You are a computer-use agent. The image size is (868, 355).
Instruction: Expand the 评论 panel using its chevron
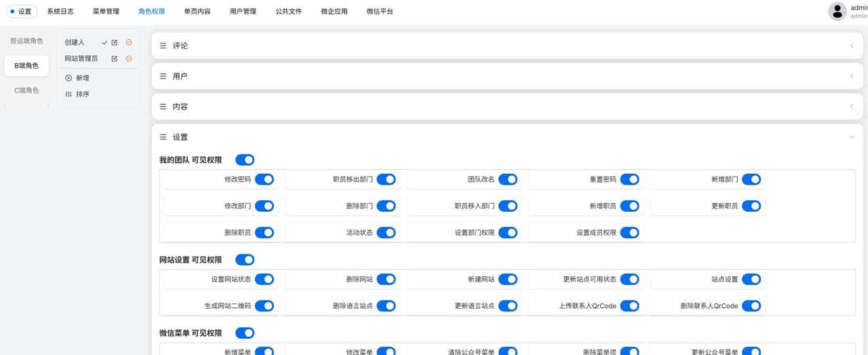pyautogui.click(x=852, y=45)
